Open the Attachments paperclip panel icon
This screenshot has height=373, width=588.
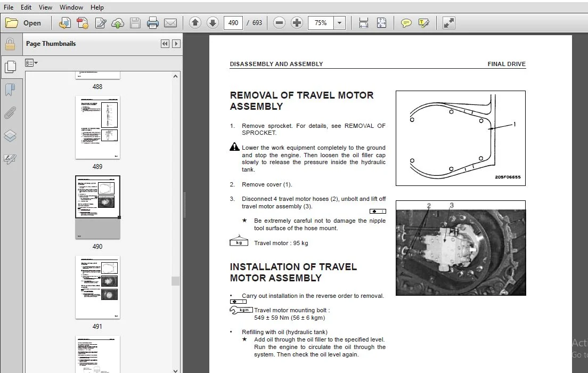[x=10, y=113]
